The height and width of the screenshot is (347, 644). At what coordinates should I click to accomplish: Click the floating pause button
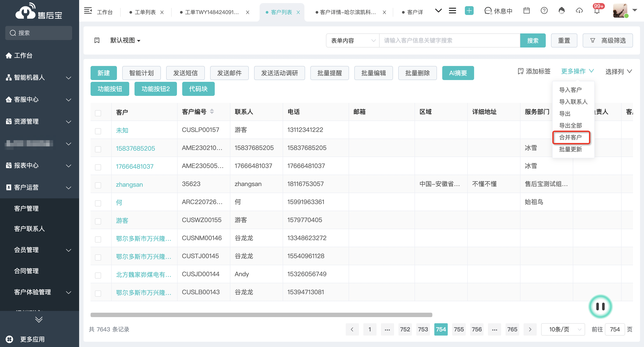600,306
